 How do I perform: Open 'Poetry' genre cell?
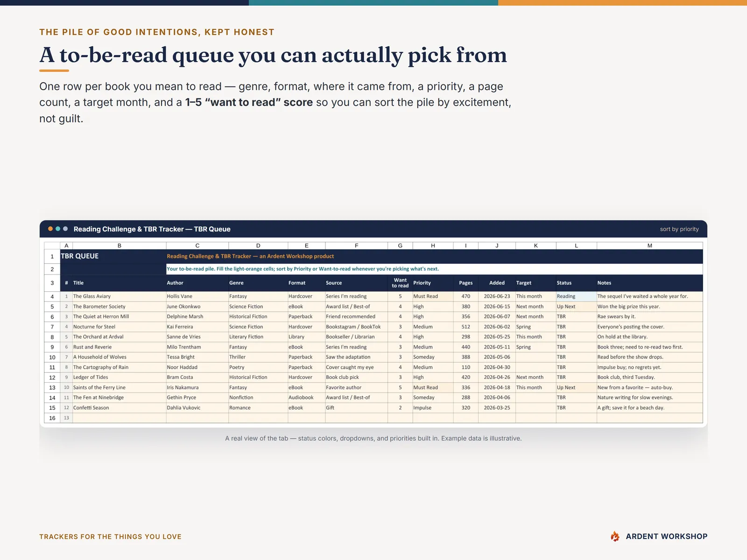pos(258,367)
